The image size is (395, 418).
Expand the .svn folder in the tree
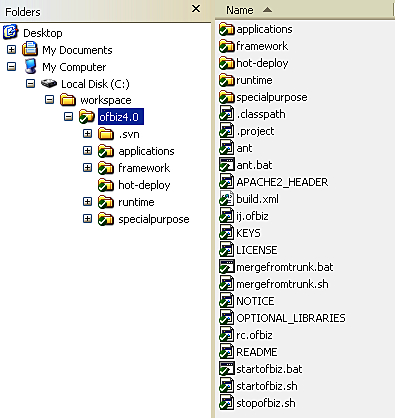coord(87,134)
